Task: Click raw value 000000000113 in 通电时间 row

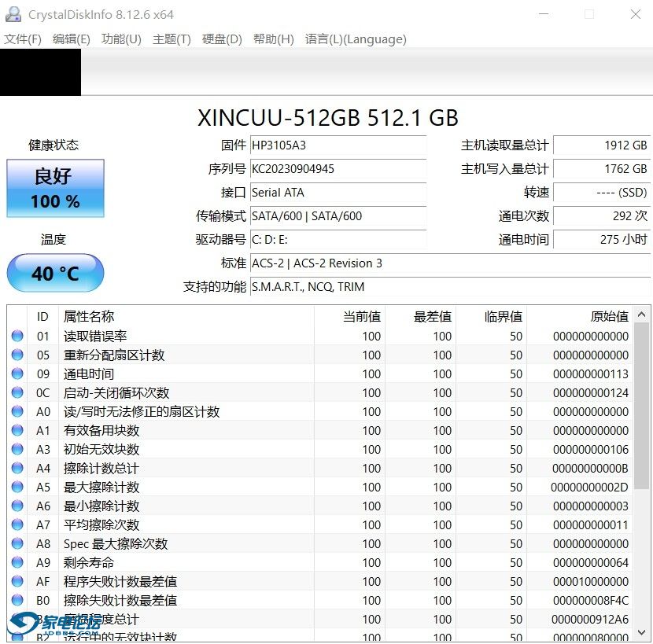Action: pyautogui.click(x=591, y=374)
